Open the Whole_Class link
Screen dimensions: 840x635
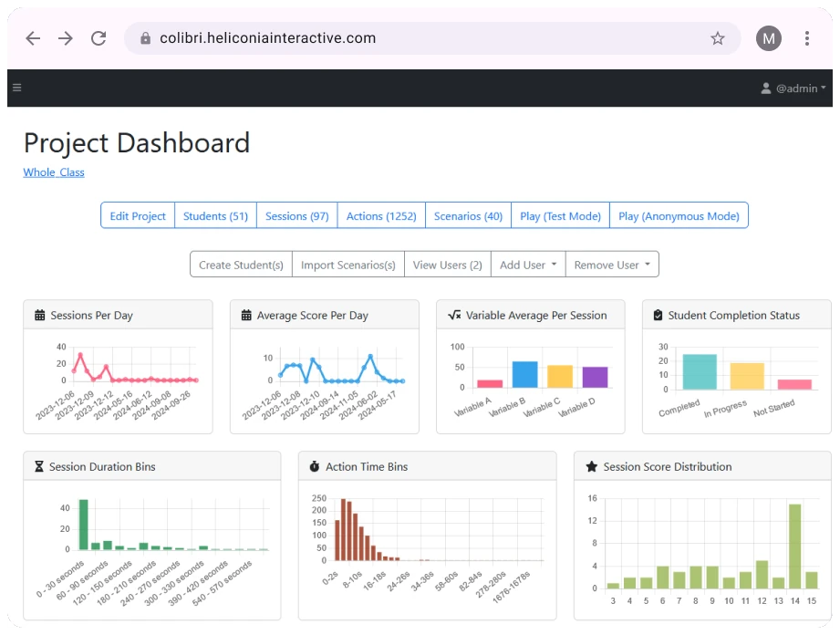click(53, 172)
